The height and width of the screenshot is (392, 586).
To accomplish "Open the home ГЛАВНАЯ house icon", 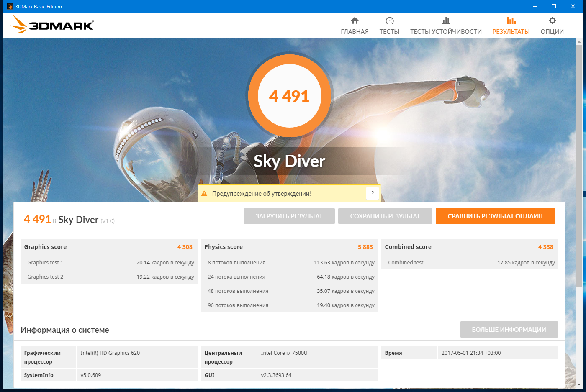I will coord(355,20).
